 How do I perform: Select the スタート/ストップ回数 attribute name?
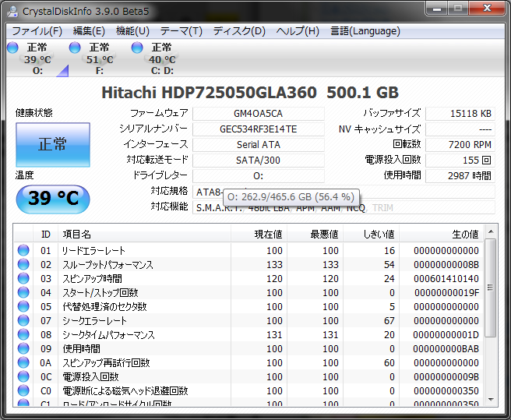[x=100, y=292]
